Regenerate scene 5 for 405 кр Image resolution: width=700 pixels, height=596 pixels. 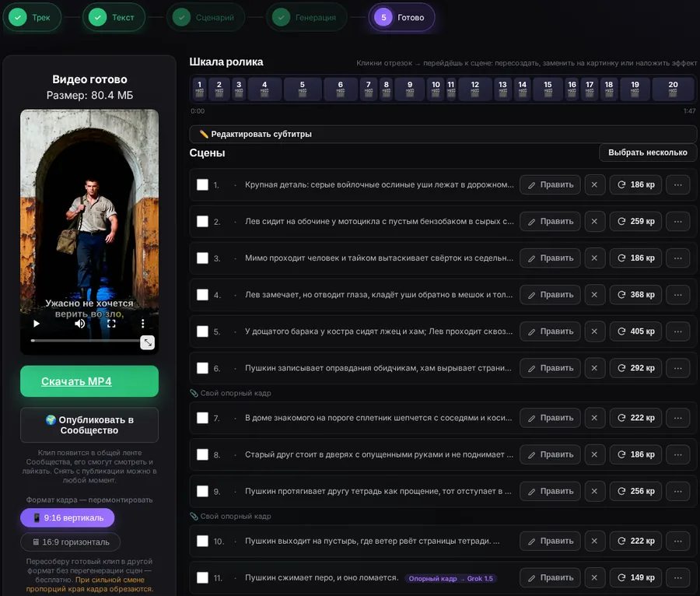pyautogui.click(x=635, y=331)
